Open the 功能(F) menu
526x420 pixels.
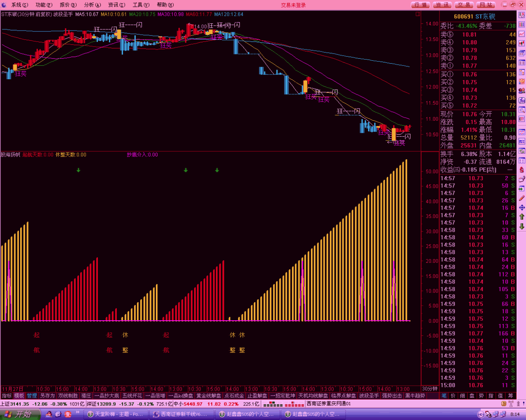(43, 5)
